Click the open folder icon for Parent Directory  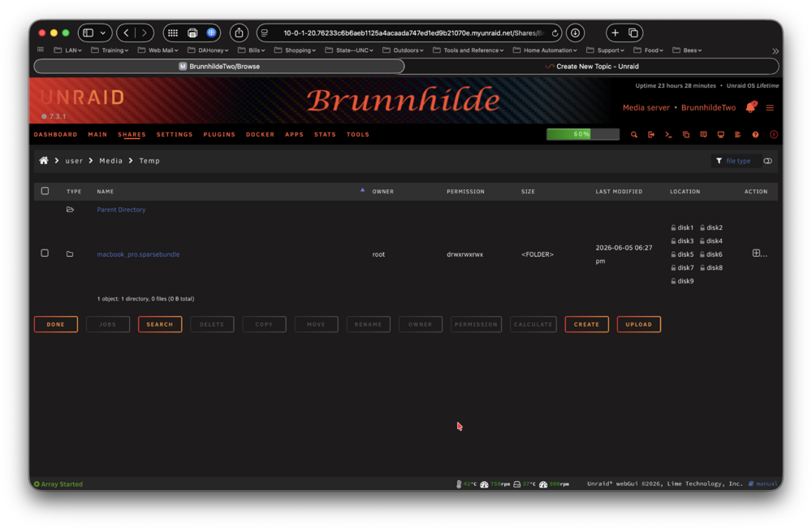coord(70,210)
